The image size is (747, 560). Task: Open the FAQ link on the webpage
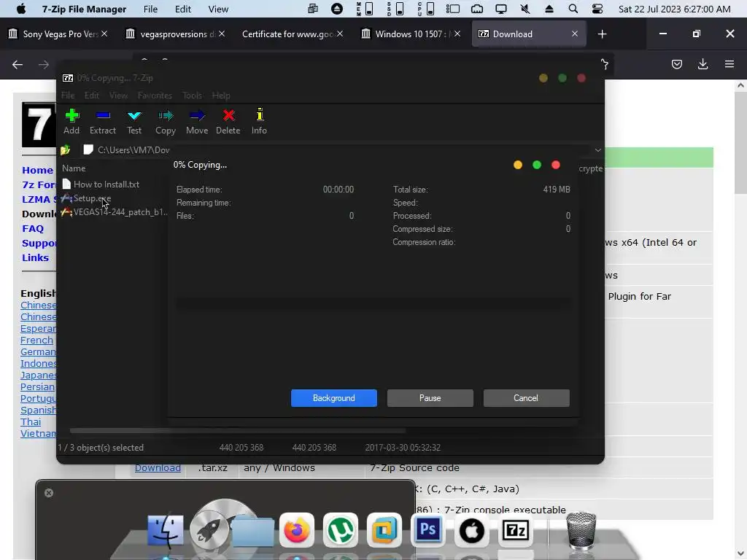(x=33, y=228)
